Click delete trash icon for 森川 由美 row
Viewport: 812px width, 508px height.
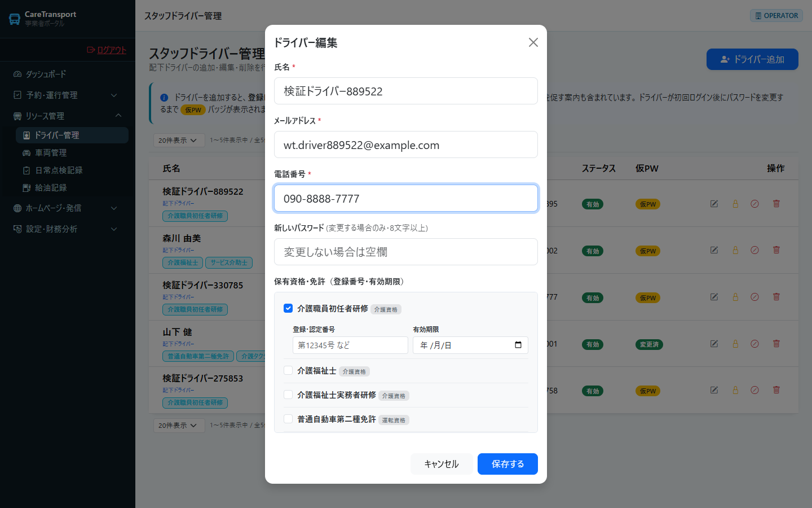tap(776, 250)
